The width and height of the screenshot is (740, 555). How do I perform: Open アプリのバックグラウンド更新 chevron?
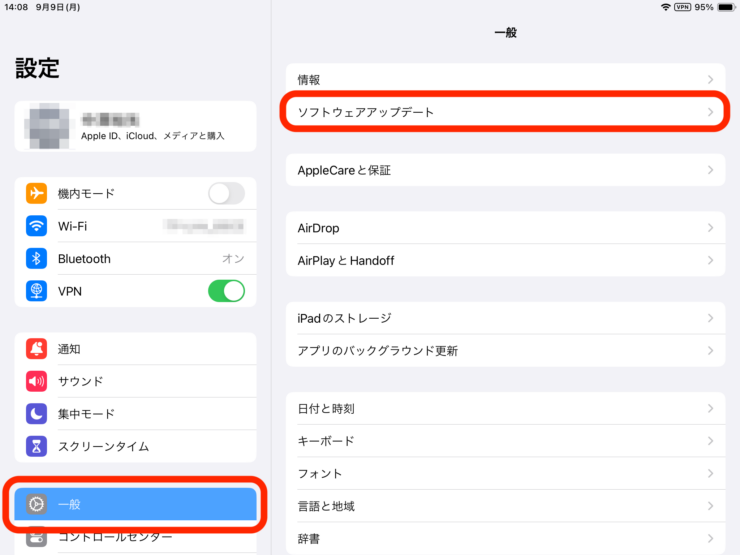[710, 351]
